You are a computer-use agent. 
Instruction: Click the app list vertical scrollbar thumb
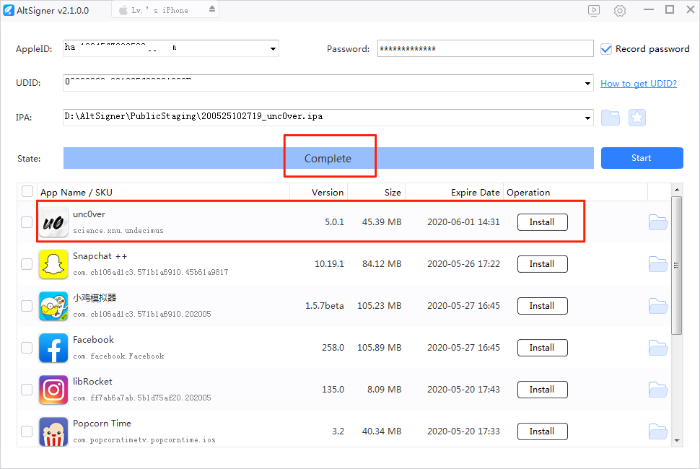click(677, 266)
